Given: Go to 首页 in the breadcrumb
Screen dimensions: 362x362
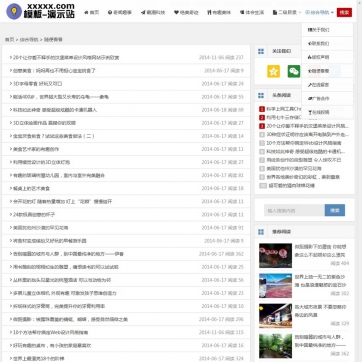Looking at the screenshot, I should (x=9, y=39).
